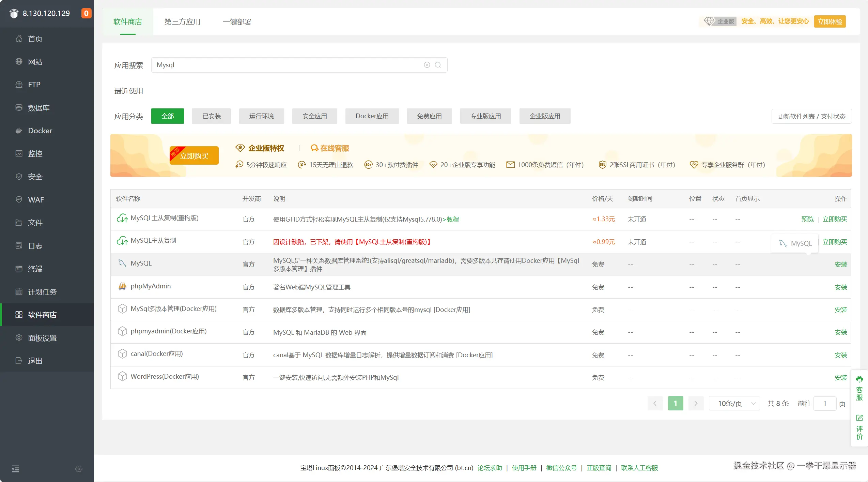Click the notification count badge
Image resolution: width=868 pixels, height=482 pixels.
click(x=86, y=13)
